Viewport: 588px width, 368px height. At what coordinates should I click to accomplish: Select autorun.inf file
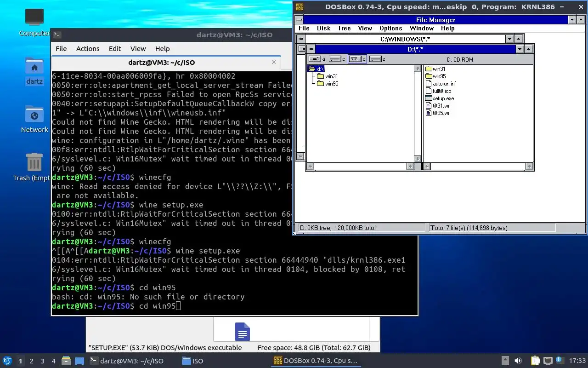coord(441,84)
